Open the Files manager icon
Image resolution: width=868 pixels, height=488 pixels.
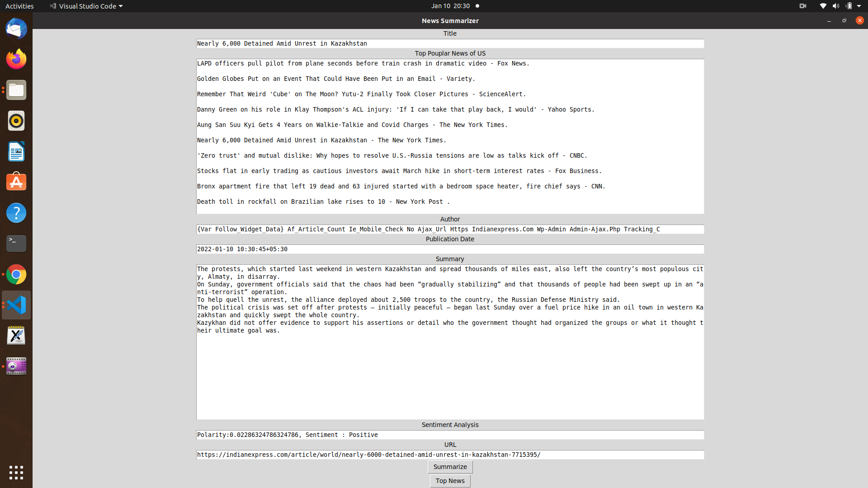click(16, 90)
